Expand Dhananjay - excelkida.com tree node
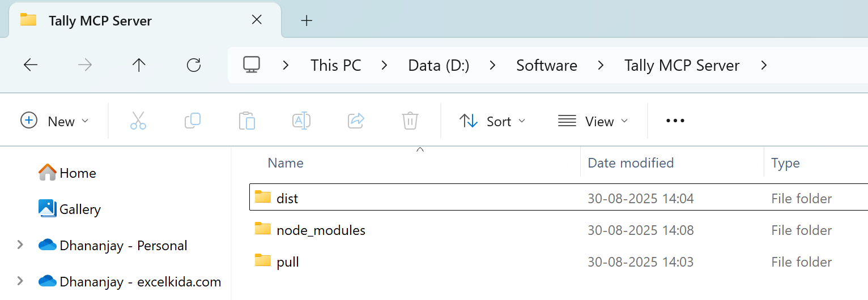 click(20, 281)
